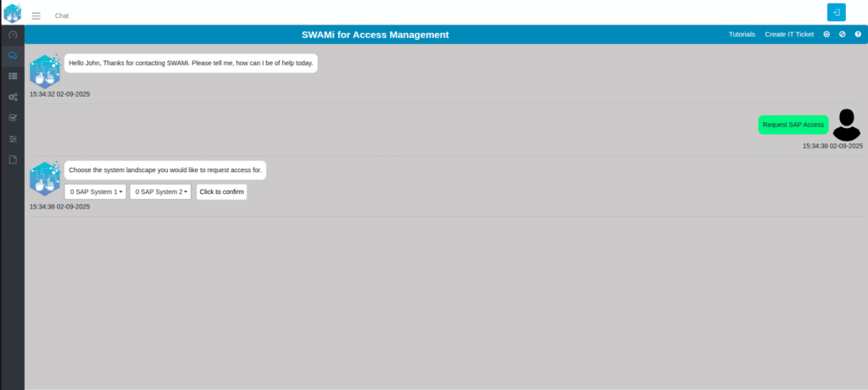
Task: Expand the SAP System 2 dropdown
Action: pyautogui.click(x=160, y=192)
